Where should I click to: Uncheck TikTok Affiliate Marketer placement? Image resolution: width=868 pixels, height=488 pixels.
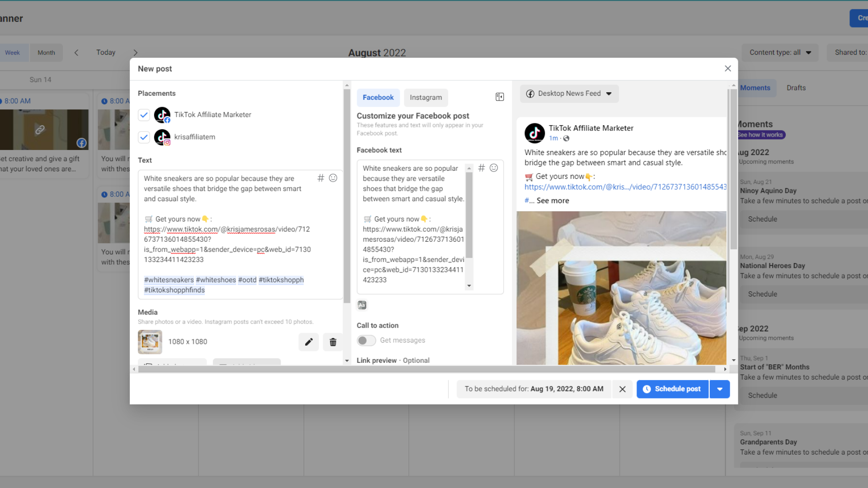tap(144, 115)
